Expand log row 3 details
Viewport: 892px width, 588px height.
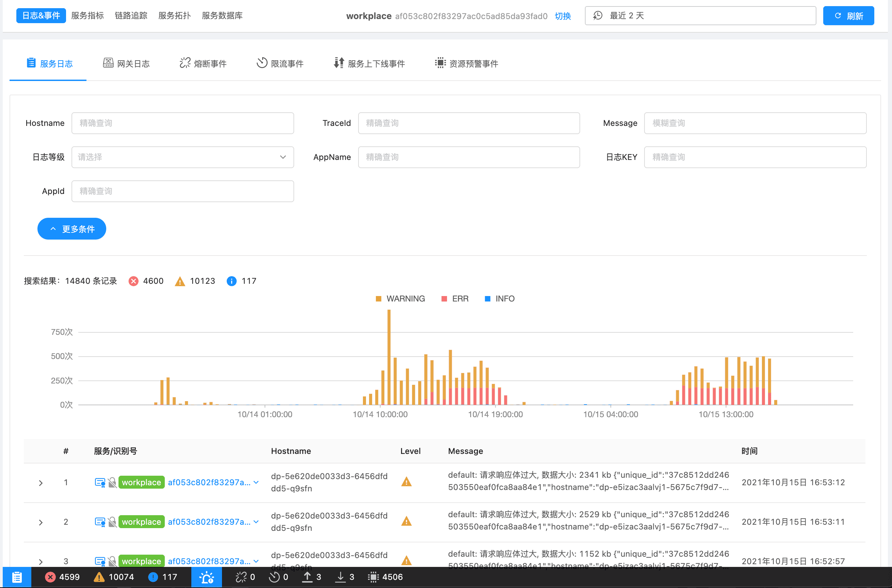coord(41,562)
